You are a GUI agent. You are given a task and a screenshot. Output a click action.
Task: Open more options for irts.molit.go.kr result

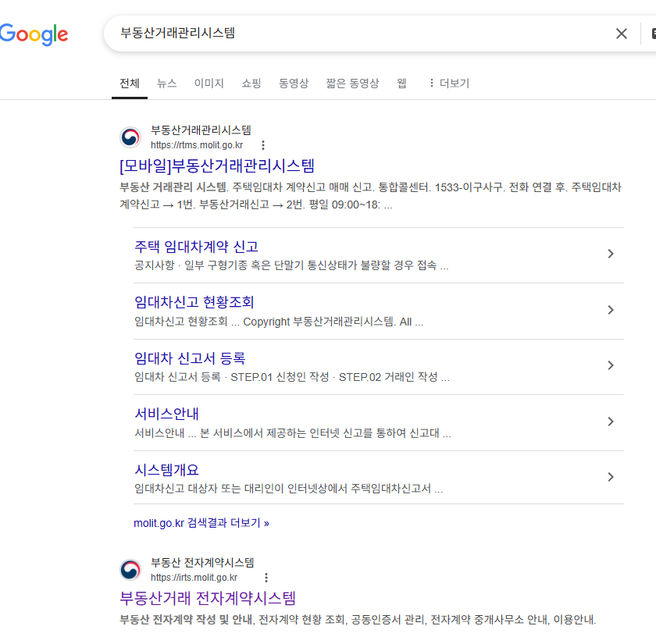point(266,578)
